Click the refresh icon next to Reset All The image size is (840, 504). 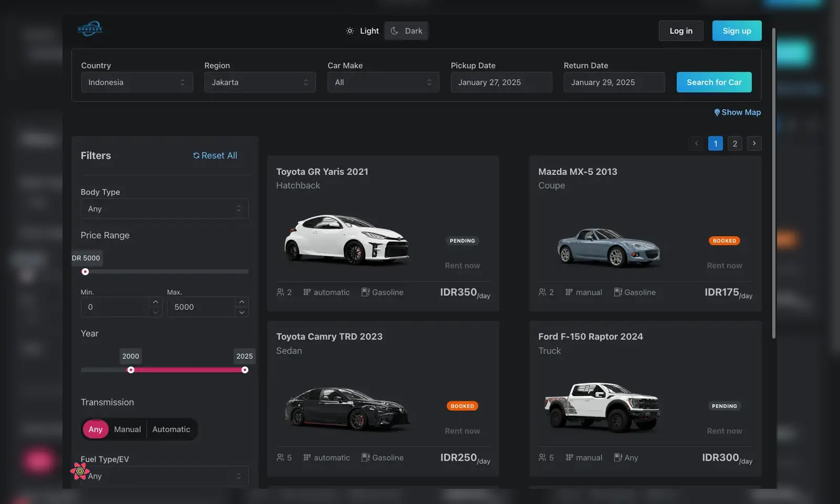click(196, 155)
